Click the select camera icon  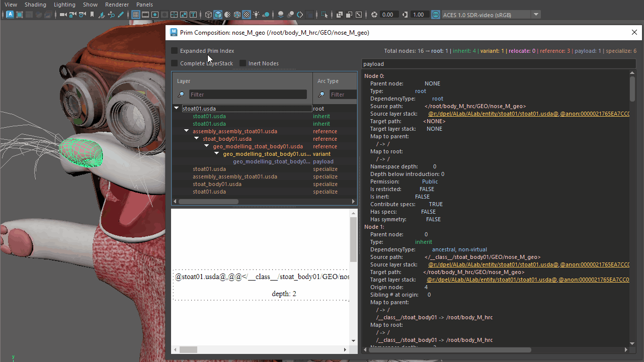coord(63,15)
